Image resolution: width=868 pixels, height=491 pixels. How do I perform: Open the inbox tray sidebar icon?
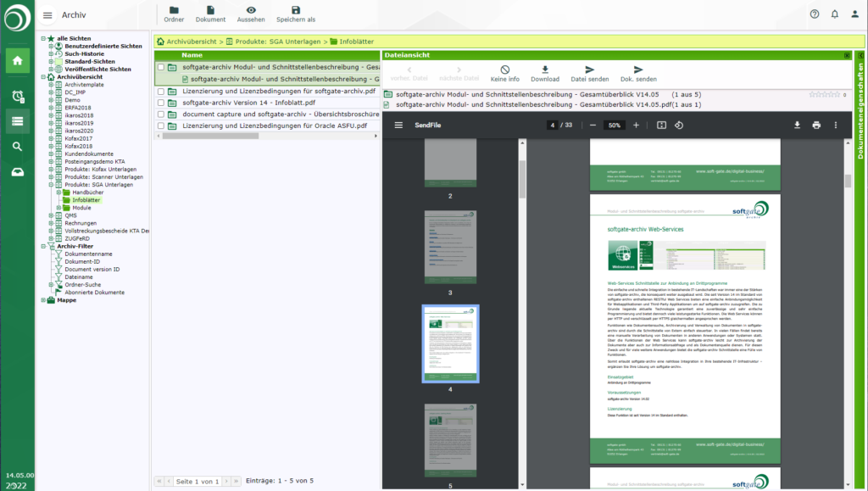(17, 172)
